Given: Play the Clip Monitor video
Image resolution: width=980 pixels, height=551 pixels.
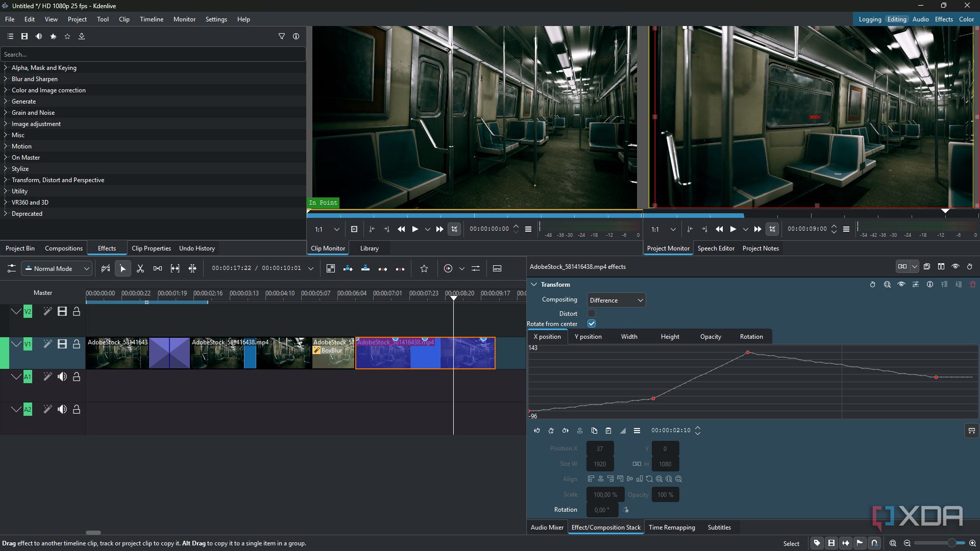Looking at the screenshot, I should [x=415, y=229].
